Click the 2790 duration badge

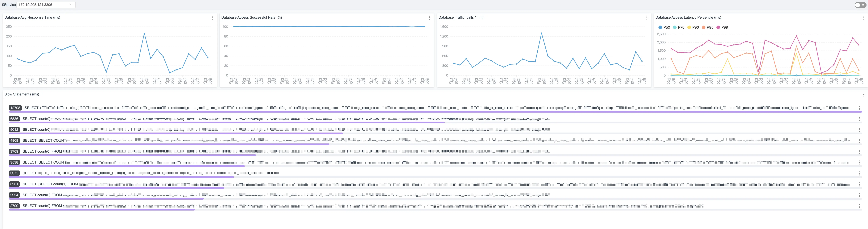[15, 206]
